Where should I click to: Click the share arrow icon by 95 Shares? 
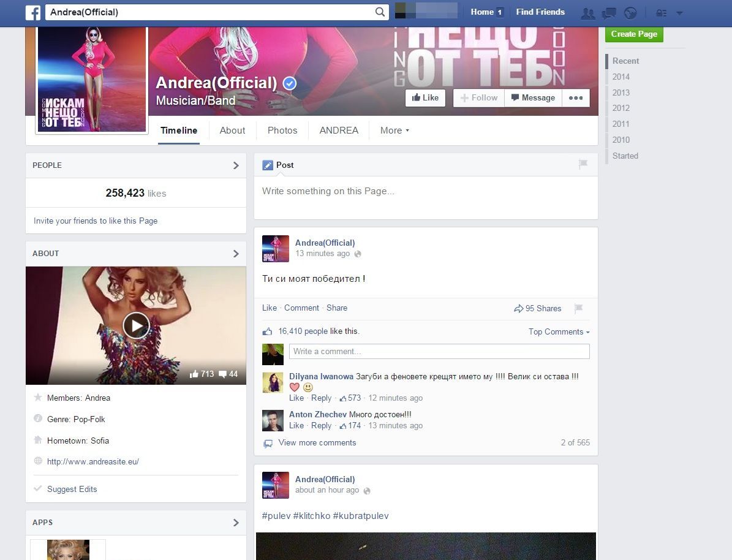[x=519, y=308]
